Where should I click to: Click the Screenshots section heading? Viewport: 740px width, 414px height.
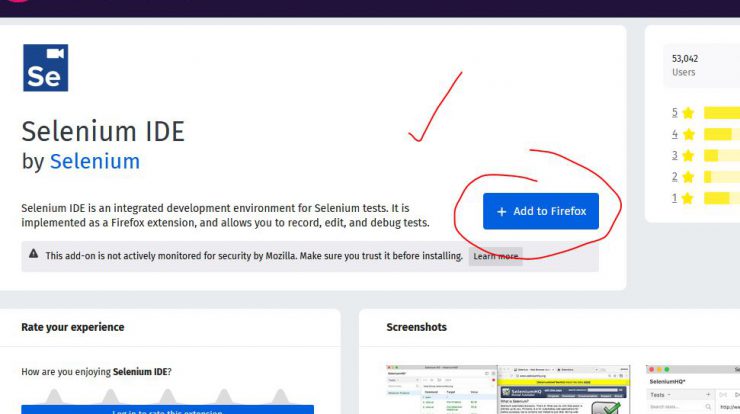(x=416, y=327)
